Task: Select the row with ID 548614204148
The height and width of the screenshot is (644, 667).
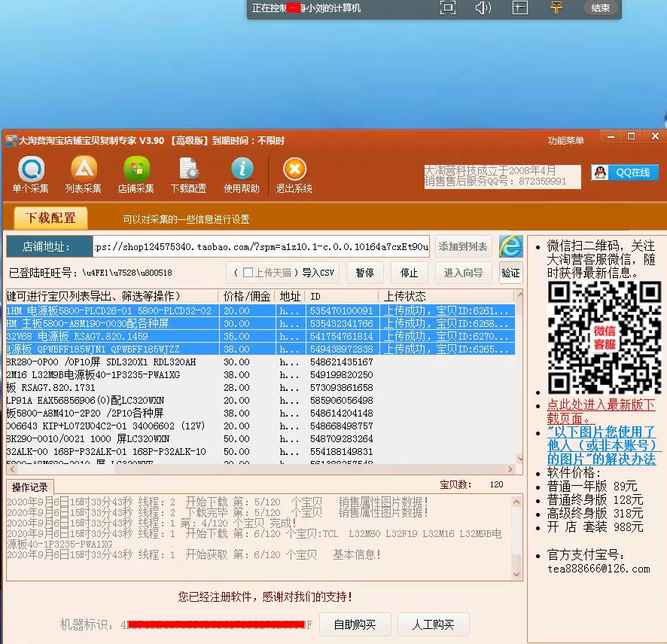Action: pos(260,413)
